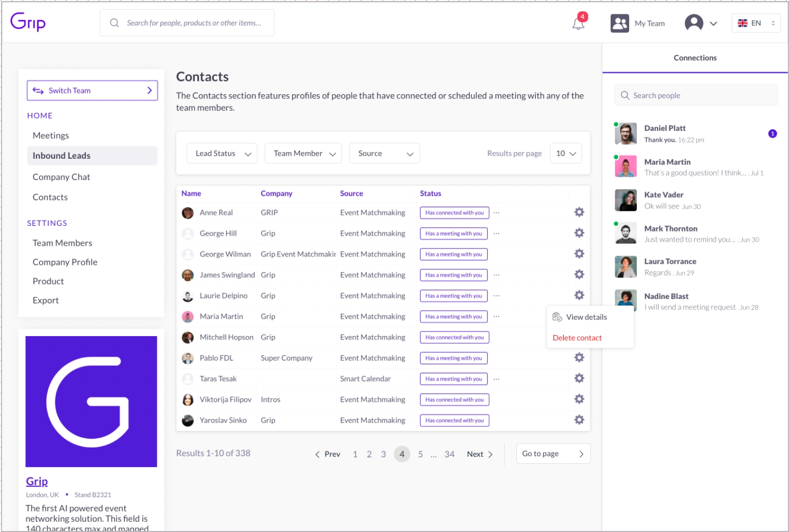Click ellipsis next to George Hill status
This screenshot has width=789, height=532.
pyautogui.click(x=496, y=233)
